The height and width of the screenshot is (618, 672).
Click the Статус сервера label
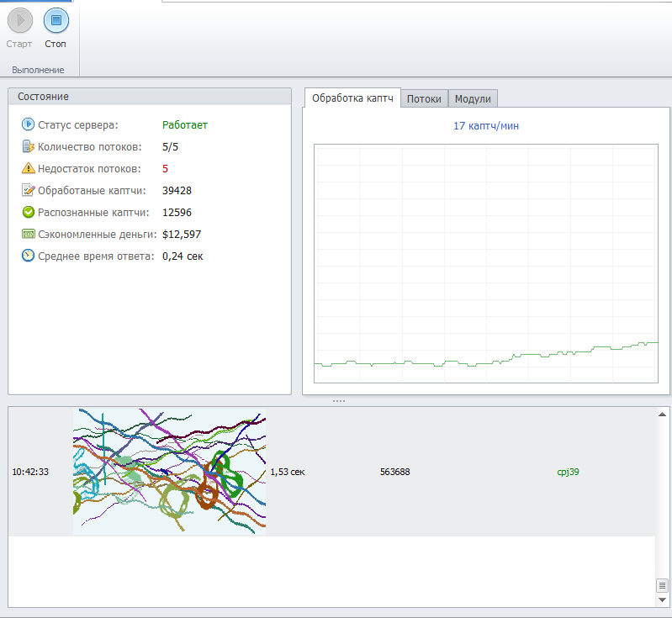pos(78,124)
